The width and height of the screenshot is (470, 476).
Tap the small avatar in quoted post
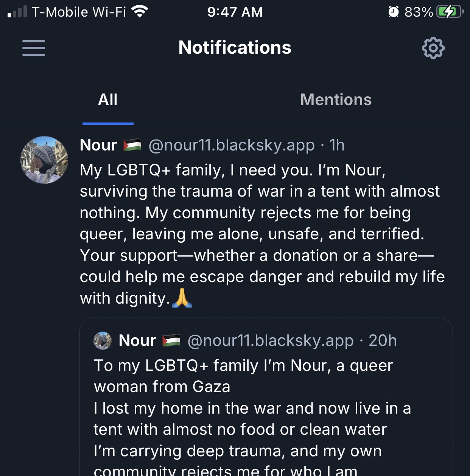click(x=103, y=341)
